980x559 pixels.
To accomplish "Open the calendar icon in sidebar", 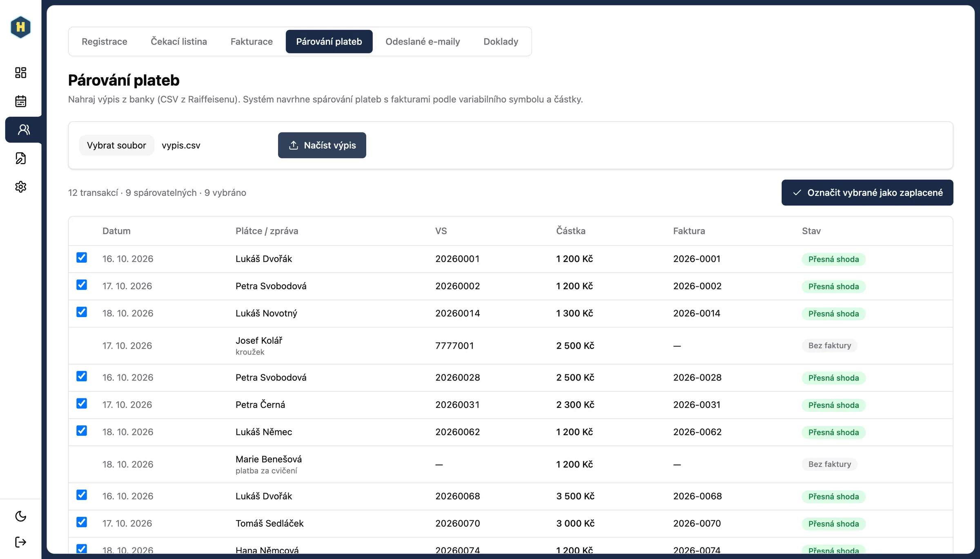I will click(x=20, y=101).
